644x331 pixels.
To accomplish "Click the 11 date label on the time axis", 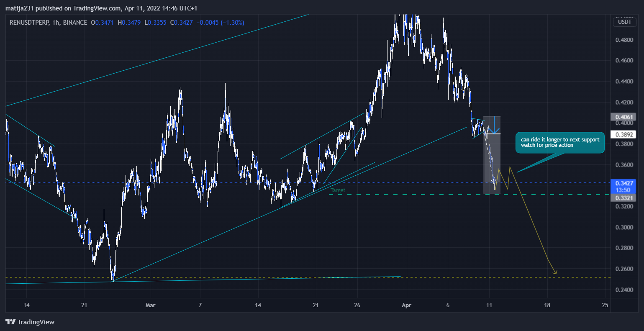I will click(489, 305).
